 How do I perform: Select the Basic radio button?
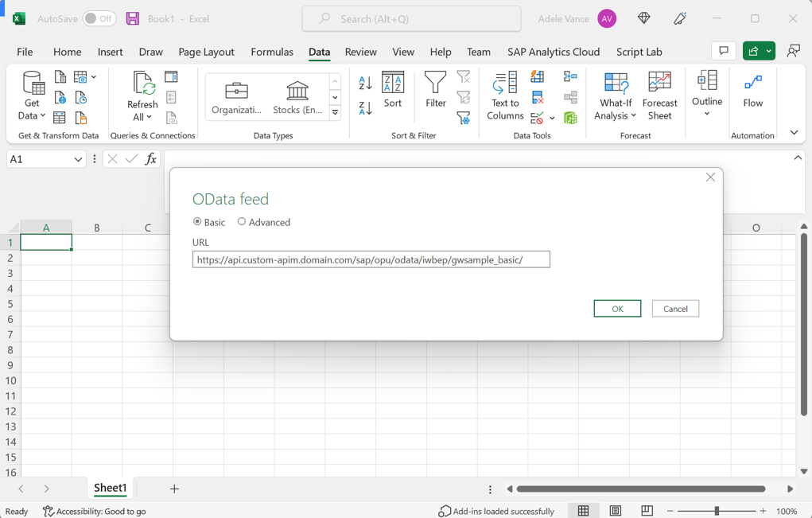point(196,222)
